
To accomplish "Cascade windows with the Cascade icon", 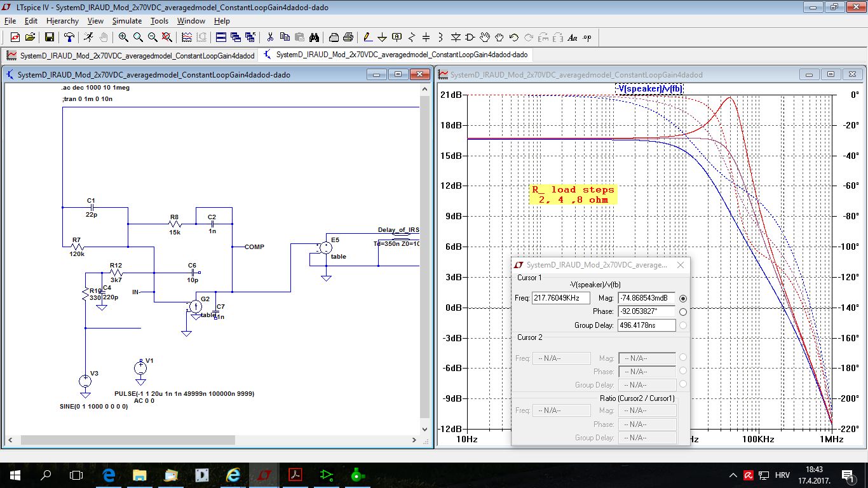I will [236, 37].
